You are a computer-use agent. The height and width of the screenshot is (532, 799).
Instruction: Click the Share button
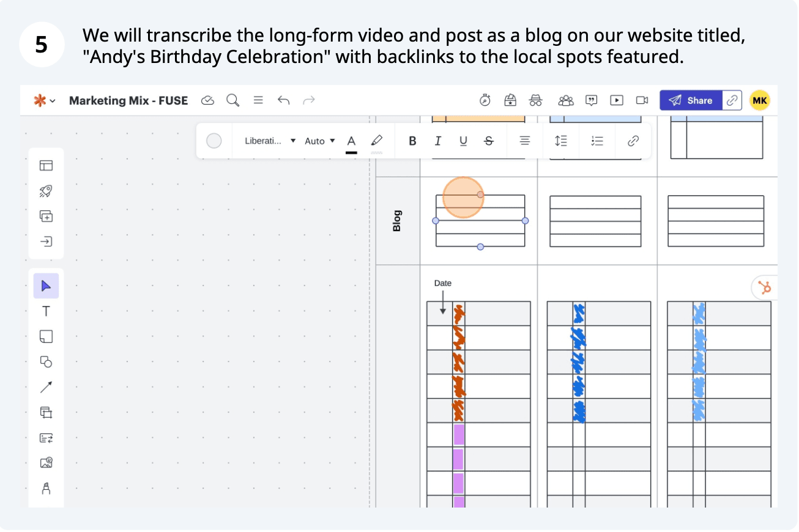click(691, 100)
